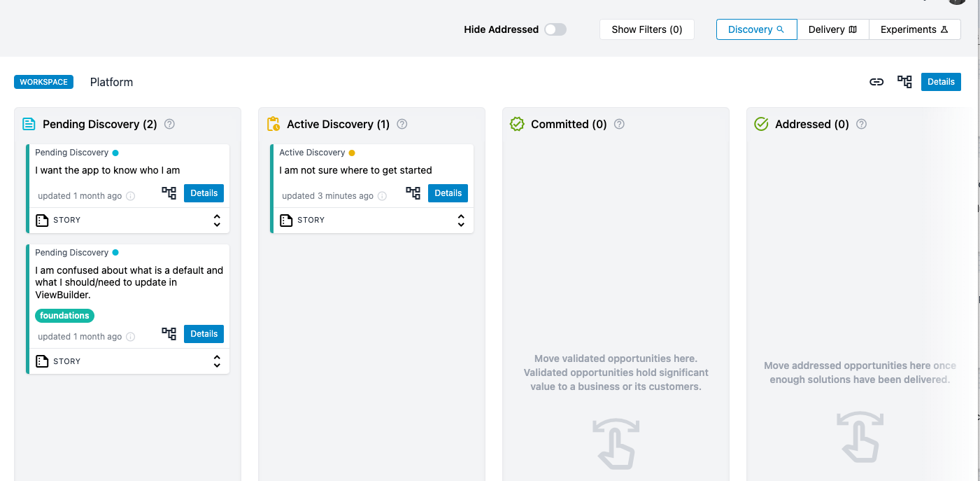
Task: Click the help icon next to Addressed column
Action: (x=861, y=124)
